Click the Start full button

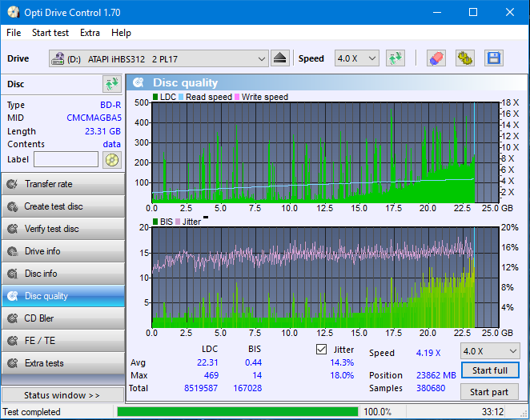point(490,370)
